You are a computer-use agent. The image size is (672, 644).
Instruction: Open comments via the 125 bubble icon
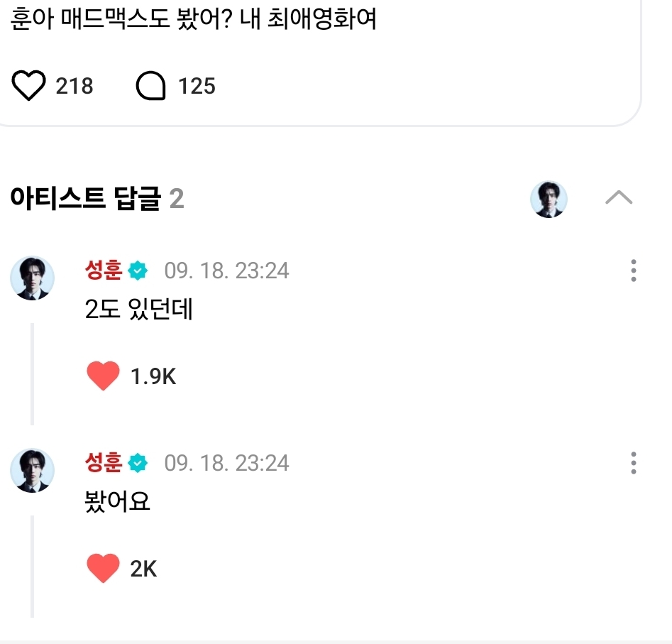pos(150,87)
